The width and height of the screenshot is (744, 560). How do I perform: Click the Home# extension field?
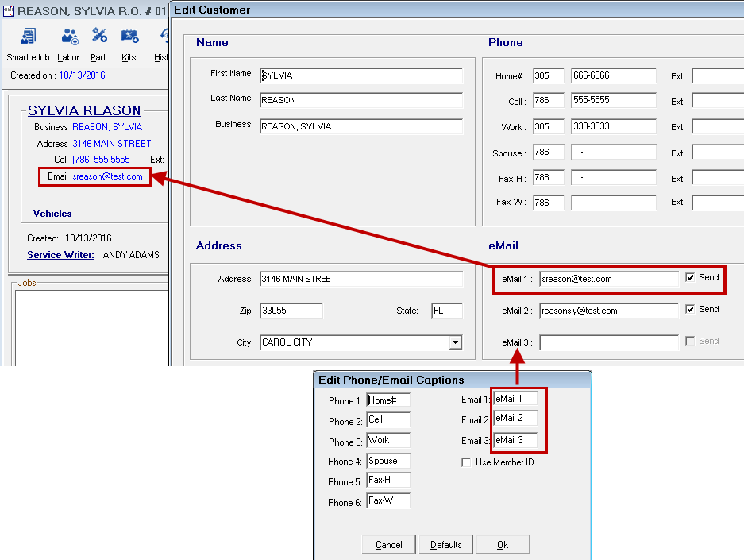pyautogui.click(x=715, y=75)
